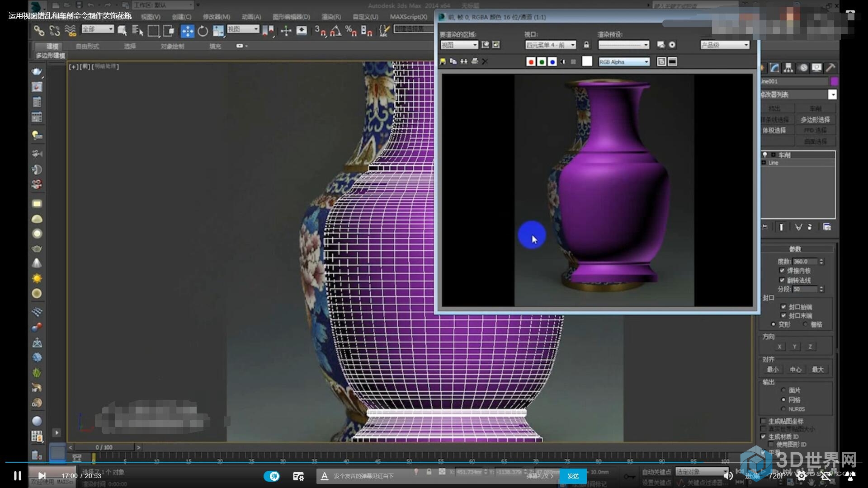Clone rendered frame window icon
The width and height of the screenshot is (868, 488).
(464, 61)
